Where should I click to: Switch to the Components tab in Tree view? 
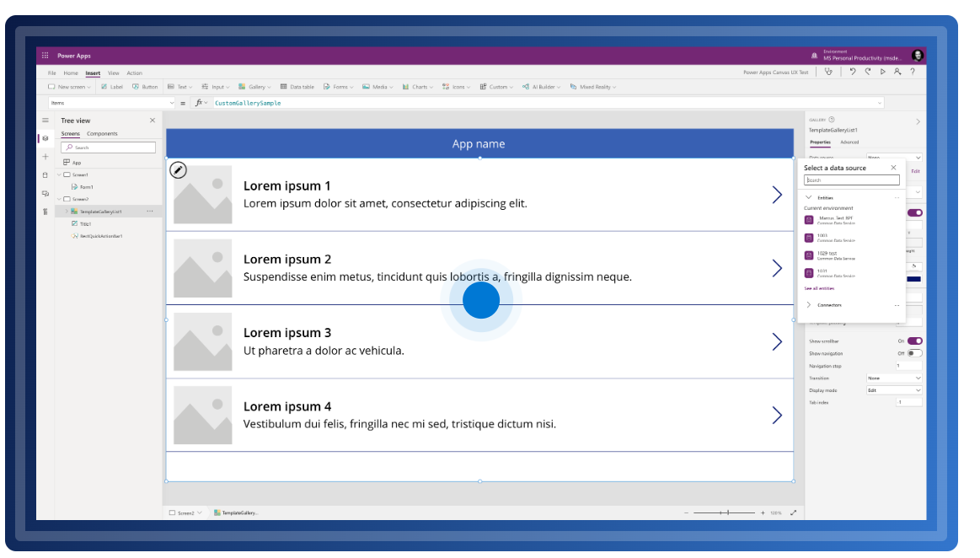pos(102,134)
